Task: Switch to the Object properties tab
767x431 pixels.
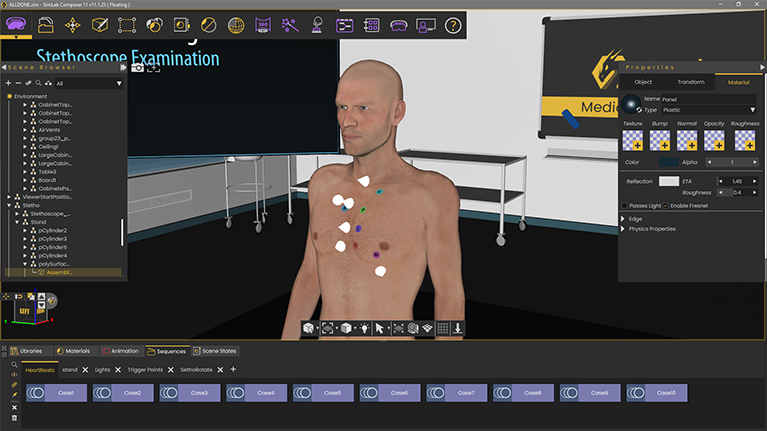Action: (x=643, y=82)
